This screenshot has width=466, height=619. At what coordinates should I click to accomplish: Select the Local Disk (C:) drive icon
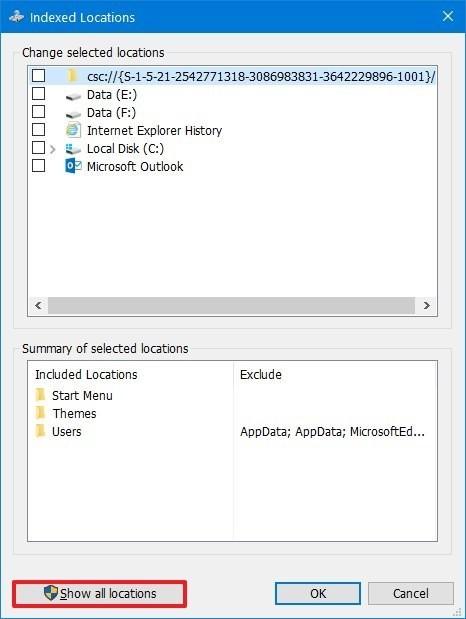[73, 148]
